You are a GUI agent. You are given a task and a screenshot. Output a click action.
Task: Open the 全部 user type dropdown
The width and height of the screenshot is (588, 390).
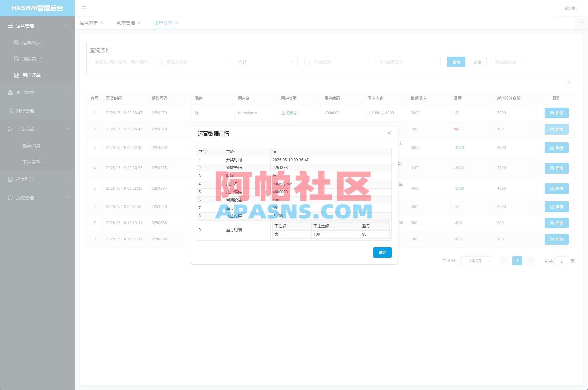click(x=265, y=62)
